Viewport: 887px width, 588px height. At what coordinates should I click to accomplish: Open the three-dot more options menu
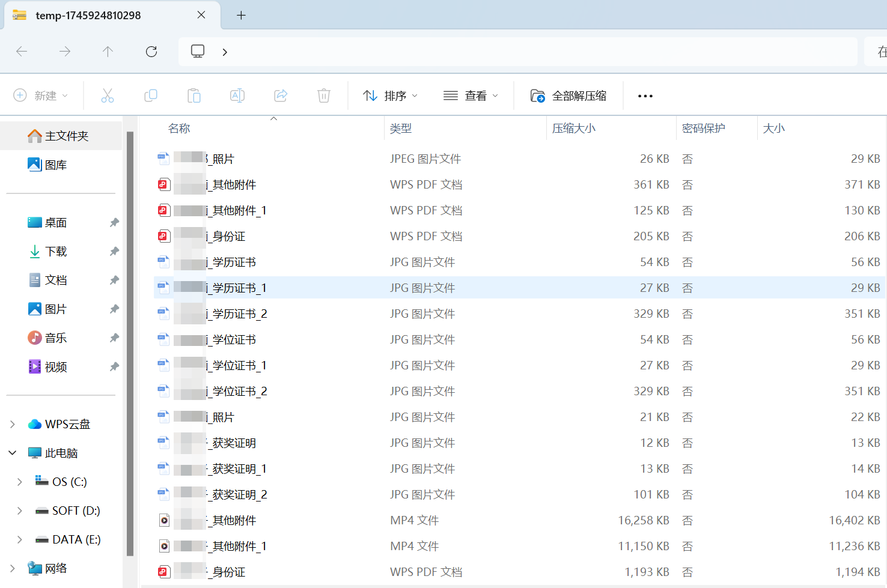645,96
